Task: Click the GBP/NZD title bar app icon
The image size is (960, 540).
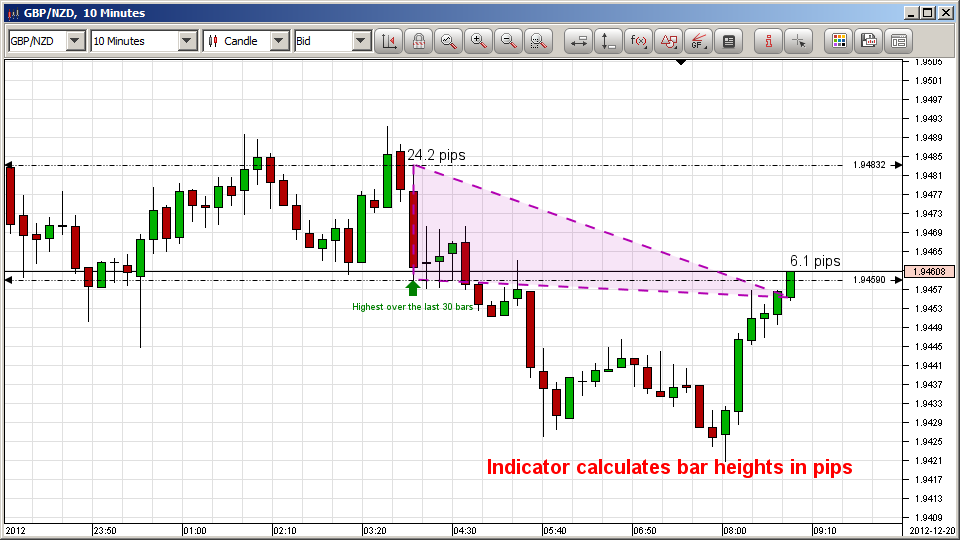Action: 13,13
